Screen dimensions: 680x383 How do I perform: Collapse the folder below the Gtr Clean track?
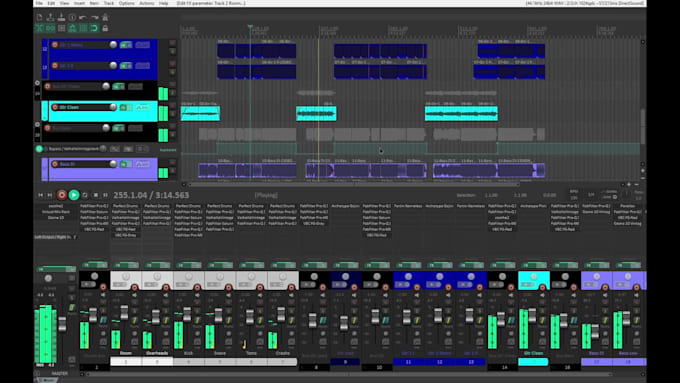pyautogui.click(x=37, y=124)
